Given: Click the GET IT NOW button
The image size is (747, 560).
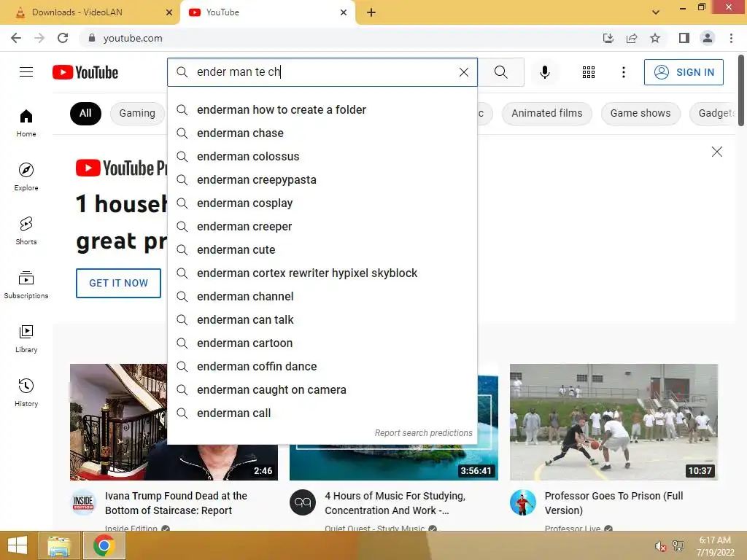Looking at the screenshot, I should coord(118,283).
